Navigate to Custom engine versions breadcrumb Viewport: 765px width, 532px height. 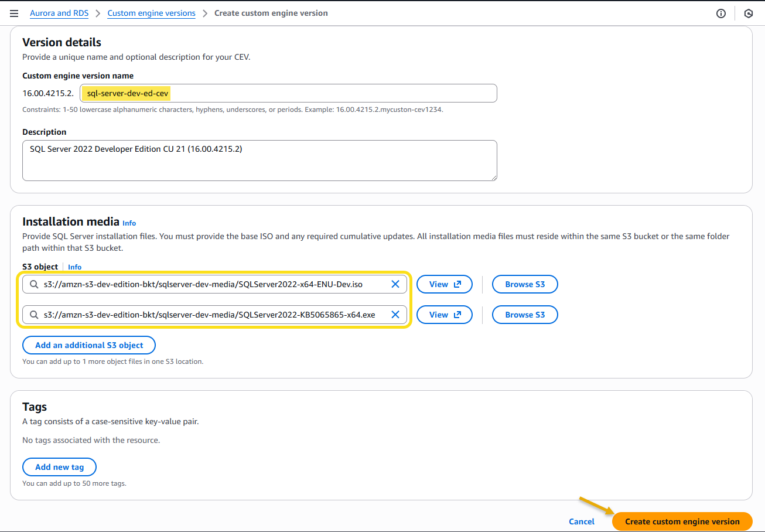pos(151,13)
